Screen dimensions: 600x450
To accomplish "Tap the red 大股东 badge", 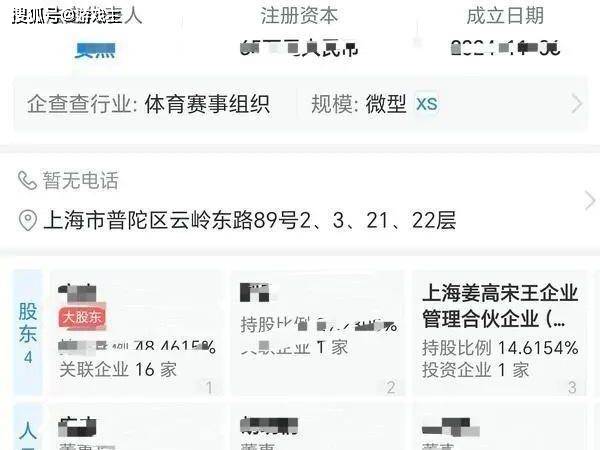I will [82, 317].
